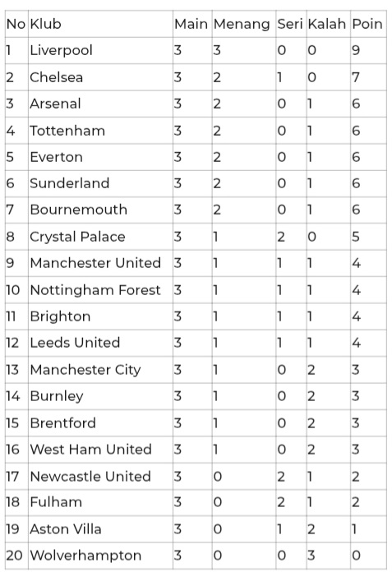Image resolution: width=392 pixels, height=572 pixels.
Task: Click Wolverhampton in last row
Action: coord(85,556)
